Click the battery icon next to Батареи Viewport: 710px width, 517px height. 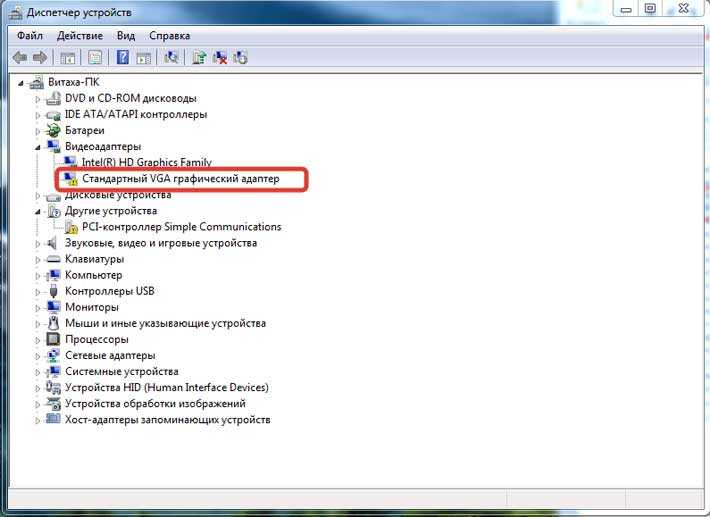53,130
